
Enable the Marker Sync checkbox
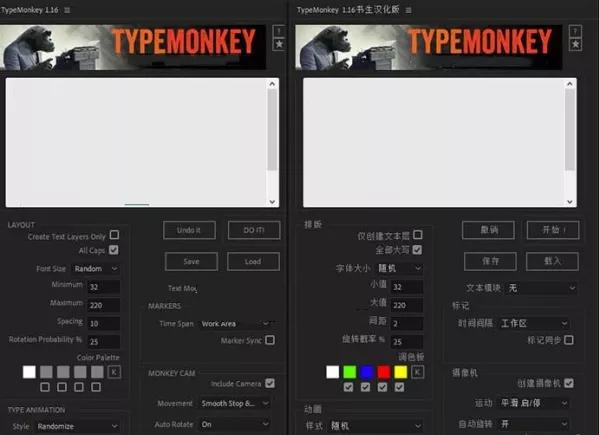(x=270, y=340)
